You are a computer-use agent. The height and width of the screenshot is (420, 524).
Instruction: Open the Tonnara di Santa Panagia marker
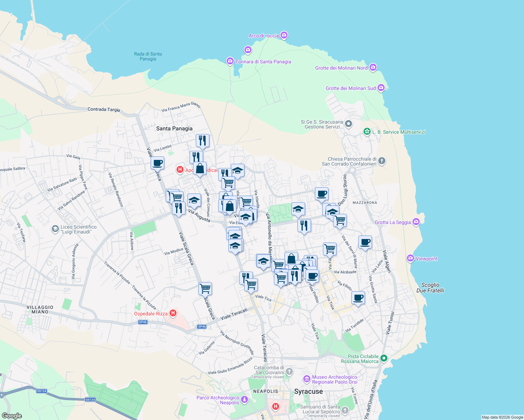(230, 62)
